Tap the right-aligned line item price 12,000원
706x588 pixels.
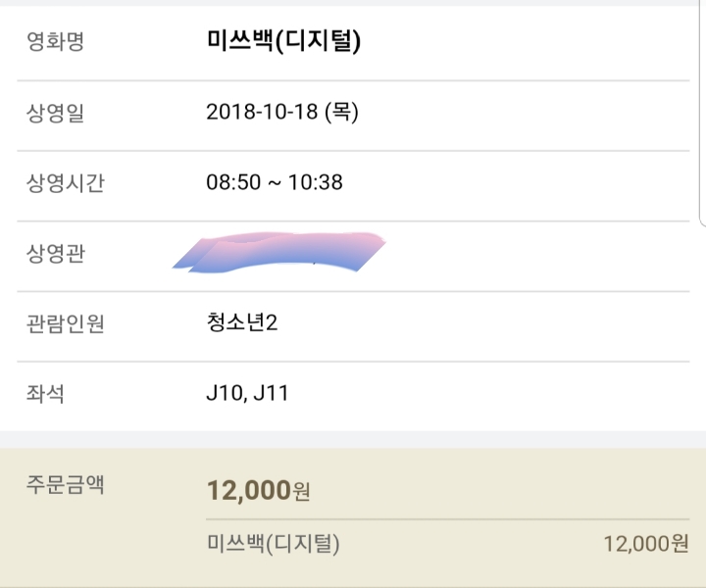646,544
